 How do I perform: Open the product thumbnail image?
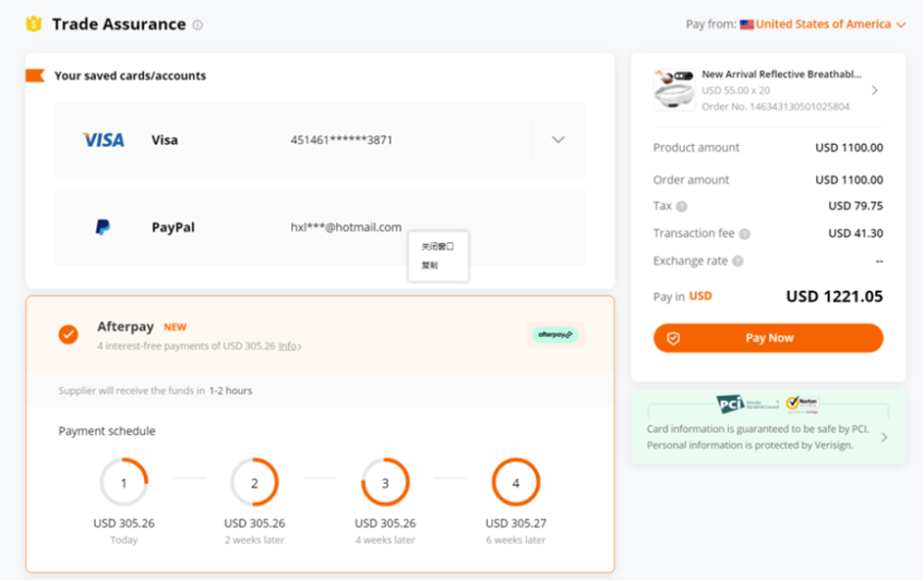(674, 89)
